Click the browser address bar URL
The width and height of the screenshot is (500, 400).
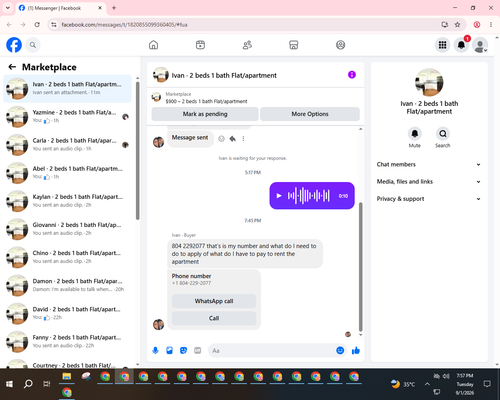[x=124, y=25]
